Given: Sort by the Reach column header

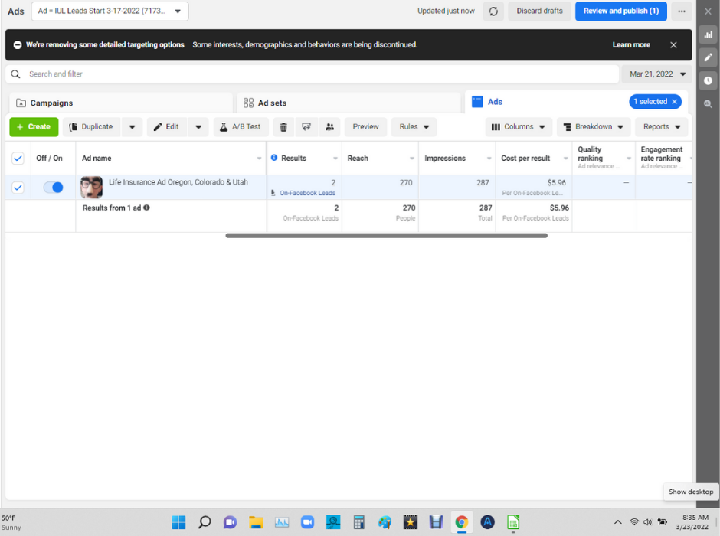Looking at the screenshot, I should tap(358, 158).
